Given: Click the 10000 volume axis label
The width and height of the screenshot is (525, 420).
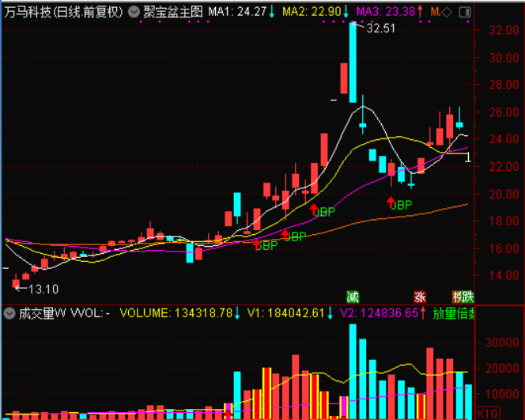Looking at the screenshot, I should (x=502, y=394).
